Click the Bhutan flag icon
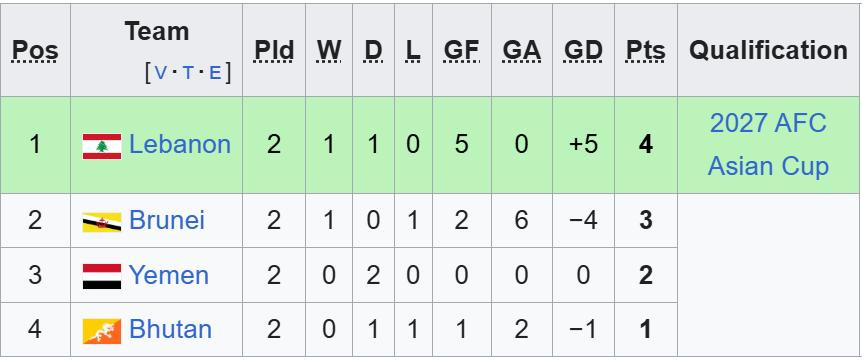862x361 pixels. coord(102,331)
